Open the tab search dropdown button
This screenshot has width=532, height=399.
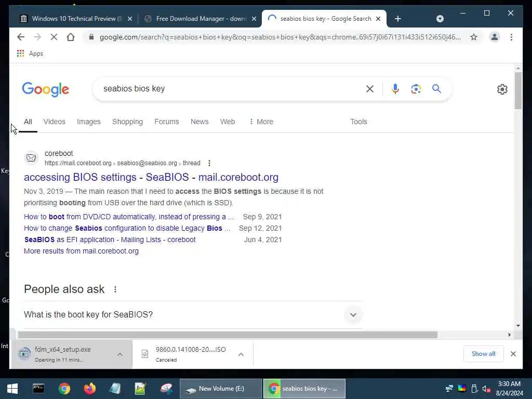440,19
